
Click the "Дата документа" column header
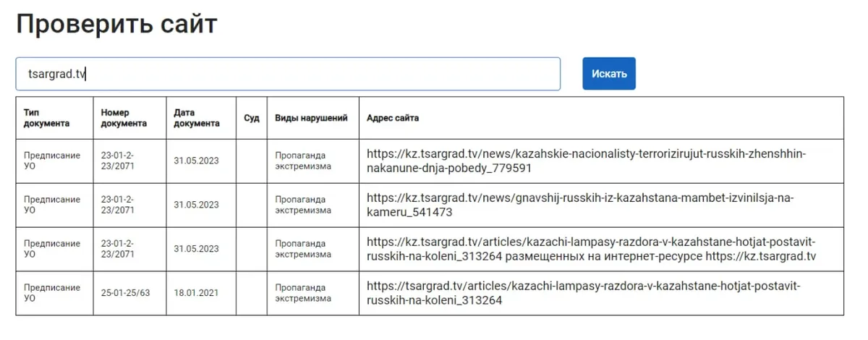tap(196, 118)
